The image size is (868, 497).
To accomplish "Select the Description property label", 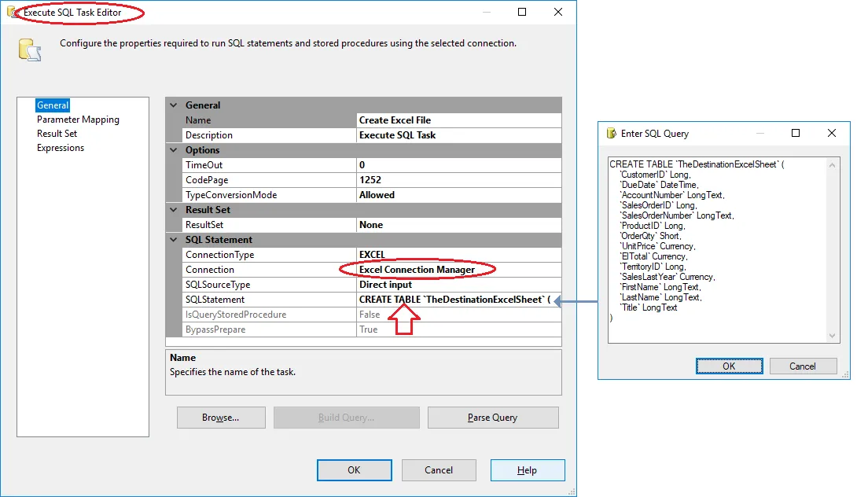I will coord(208,135).
